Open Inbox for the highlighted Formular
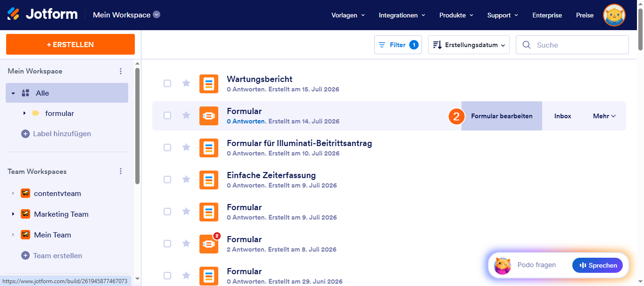This screenshot has width=644, height=286. 562,116
